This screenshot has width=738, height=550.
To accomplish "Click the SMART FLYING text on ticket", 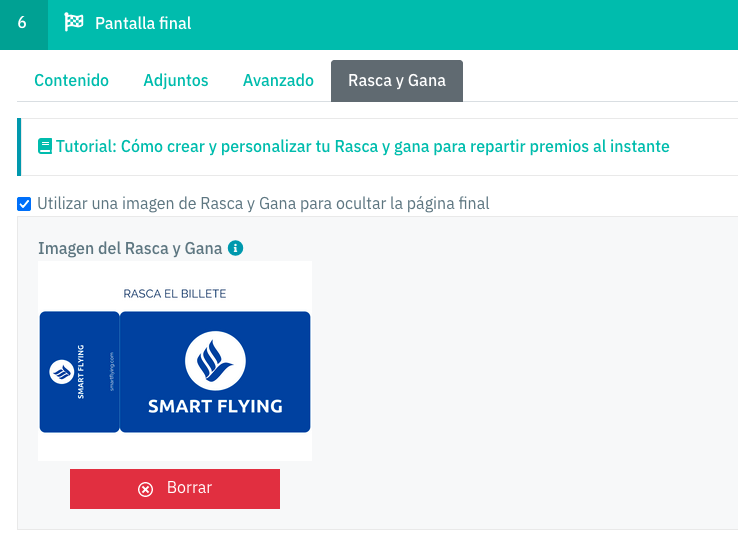I will pyautogui.click(x=215, y=406).
